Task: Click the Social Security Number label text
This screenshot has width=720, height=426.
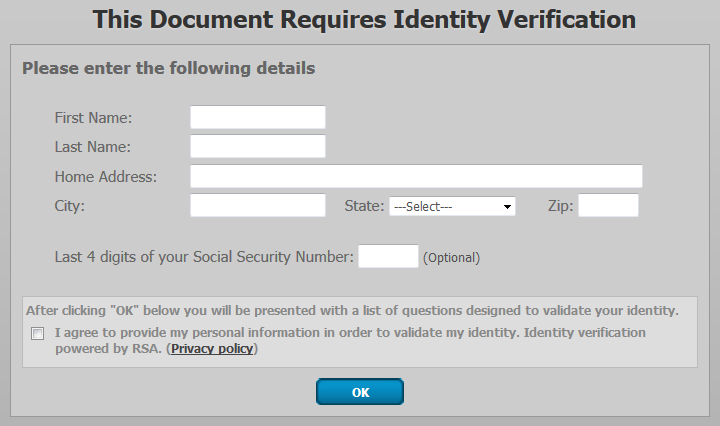Action: (x=204, y=257)
